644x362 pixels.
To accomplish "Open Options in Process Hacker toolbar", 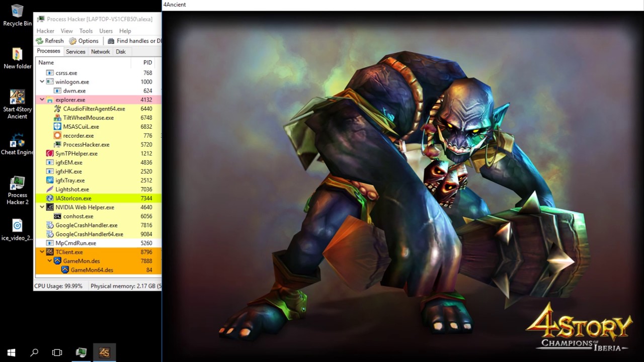I will pyautogui.click(x=84, y=41).
